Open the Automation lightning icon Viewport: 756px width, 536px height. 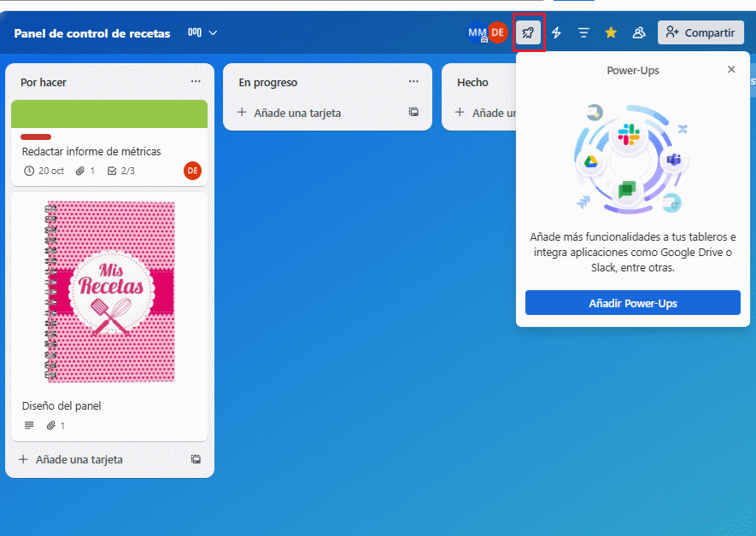[555, 32]
